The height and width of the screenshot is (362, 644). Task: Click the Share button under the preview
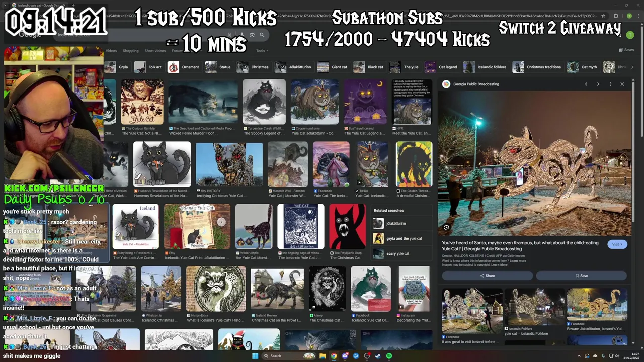(487, 276)
